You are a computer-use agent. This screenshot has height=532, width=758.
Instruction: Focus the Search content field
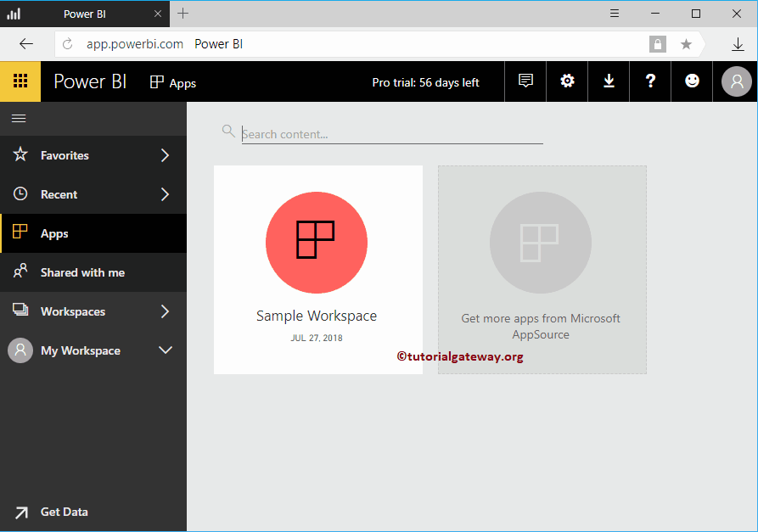pos(392,134)
